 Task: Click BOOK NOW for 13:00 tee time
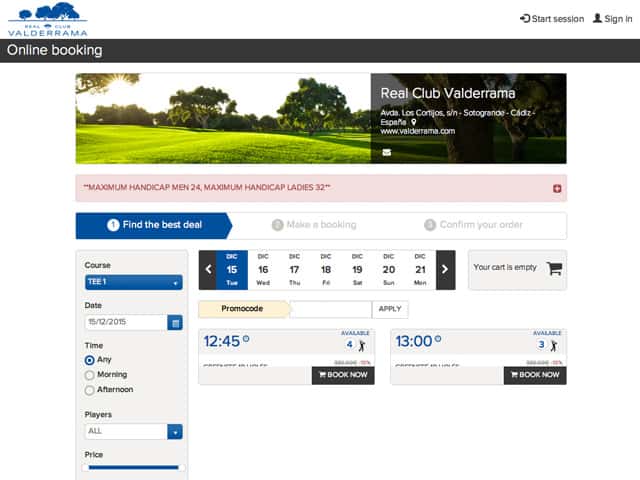coord(535,375)
